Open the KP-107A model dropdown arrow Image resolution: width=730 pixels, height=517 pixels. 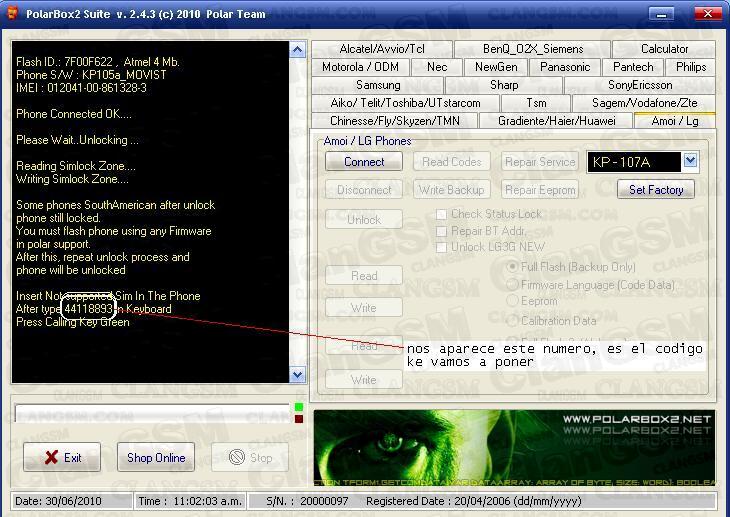pos(690,161)
